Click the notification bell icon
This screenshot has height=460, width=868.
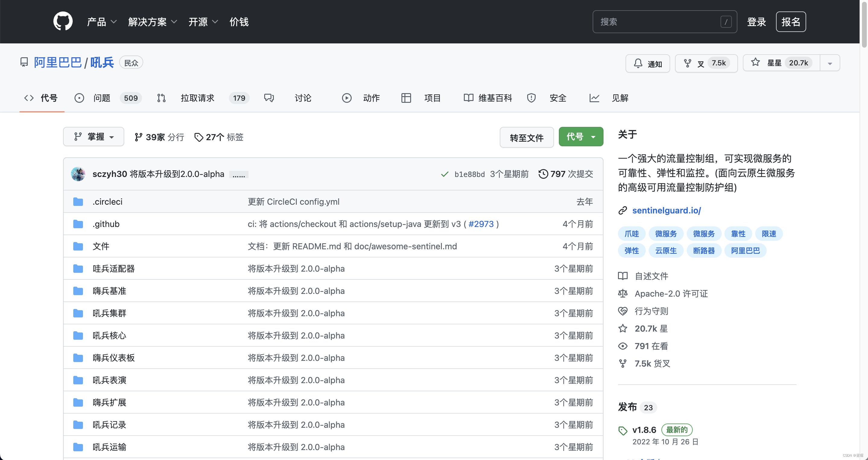pos(638,63)
